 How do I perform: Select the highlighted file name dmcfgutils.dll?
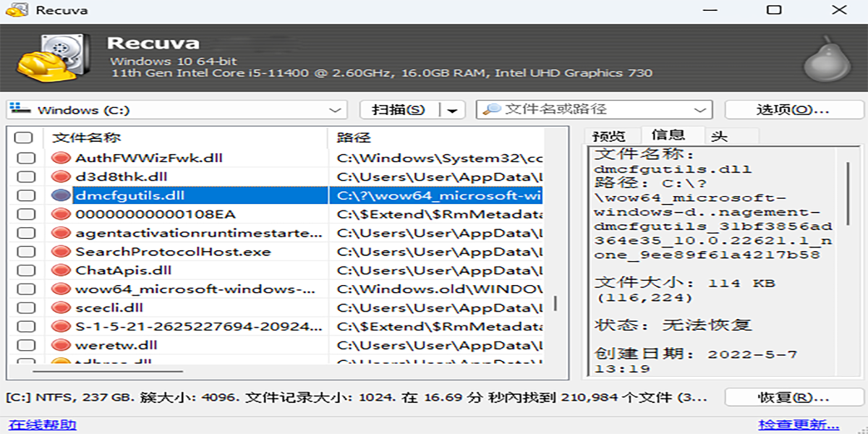pos(130,195)
